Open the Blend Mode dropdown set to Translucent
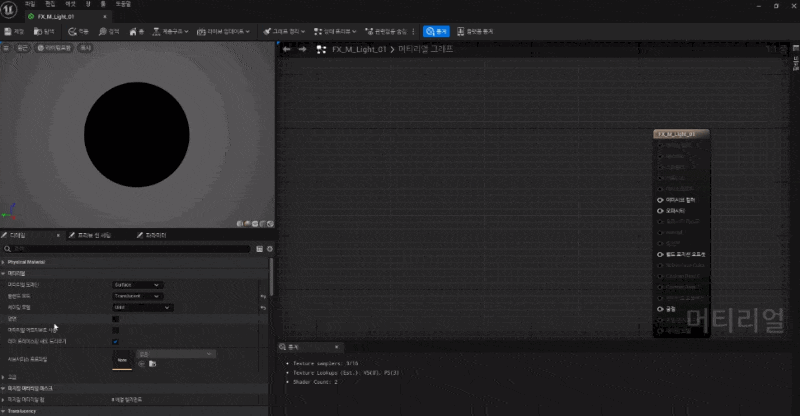Viewport: 800px width, 416px height. point(137,296)
